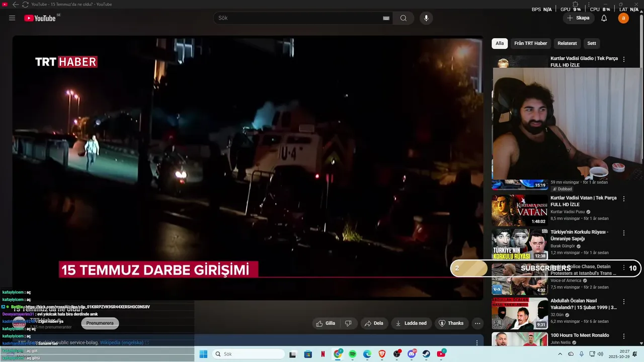644x362 pixels.
Task: Open the Wikipedia (engelska) link
Action: (122, 343)
